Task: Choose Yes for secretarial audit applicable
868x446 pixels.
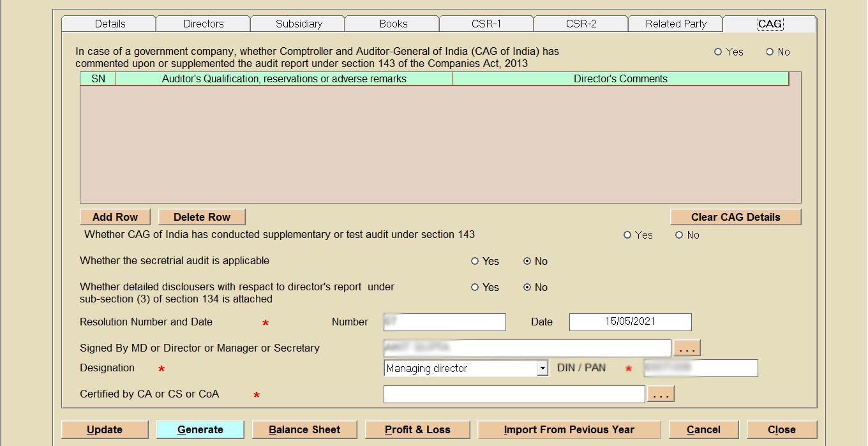Action: [x=475, y=261]
